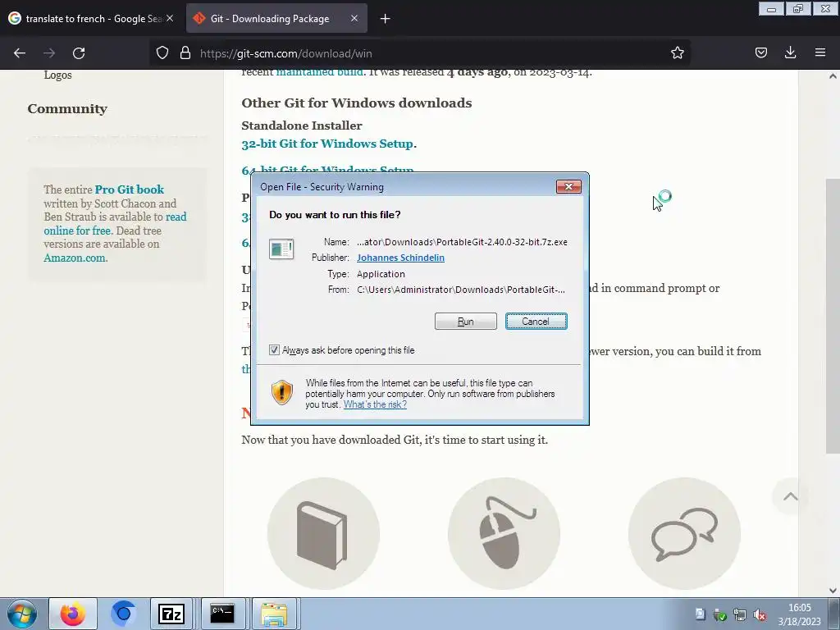
Task: Open 32-bit Git for Windows Setup link
Action: tap(327, 144)
